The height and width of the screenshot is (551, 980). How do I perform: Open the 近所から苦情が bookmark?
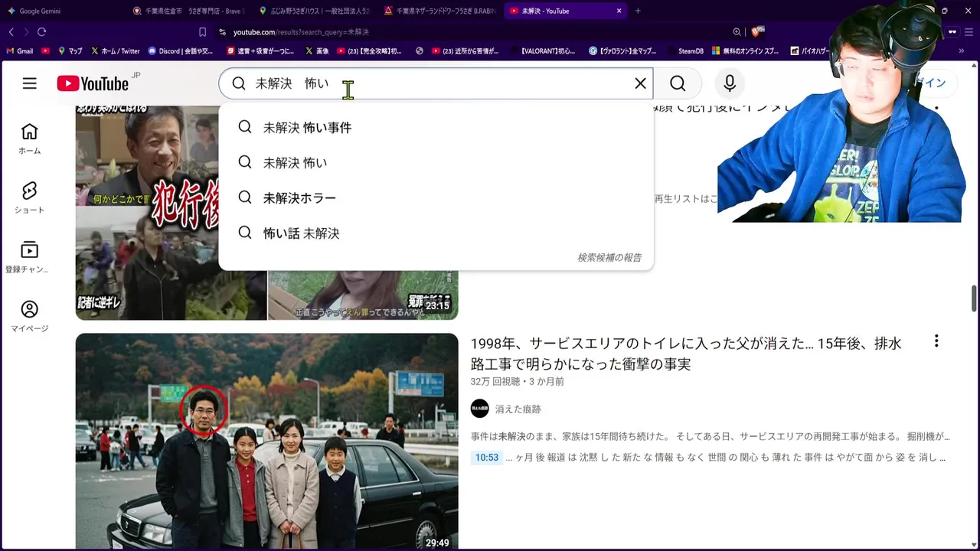click(465, 51)
